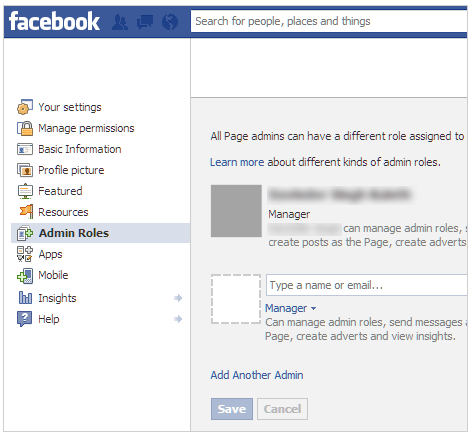Open the messages icon in header
This screenshot has height=443, width=474.
[x=145, y=22]
